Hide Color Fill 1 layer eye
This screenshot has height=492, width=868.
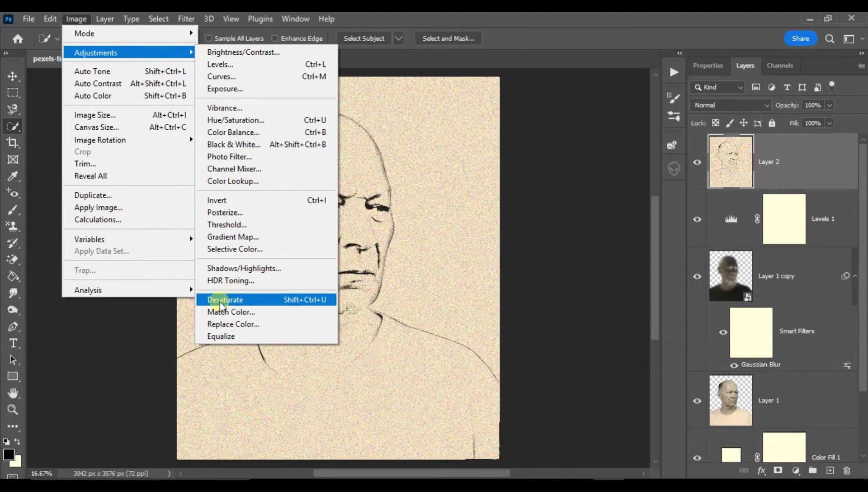click(x=697, y=458)
